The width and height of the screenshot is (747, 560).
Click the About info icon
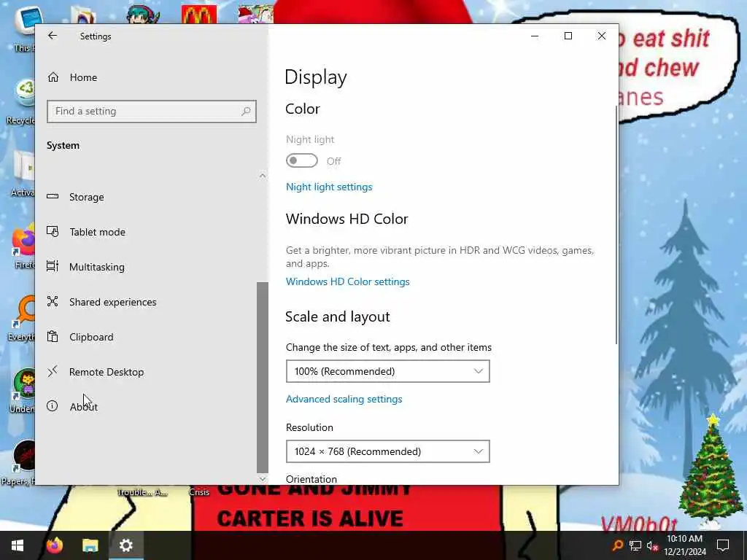pyautogui.click(x=53, y=405)
